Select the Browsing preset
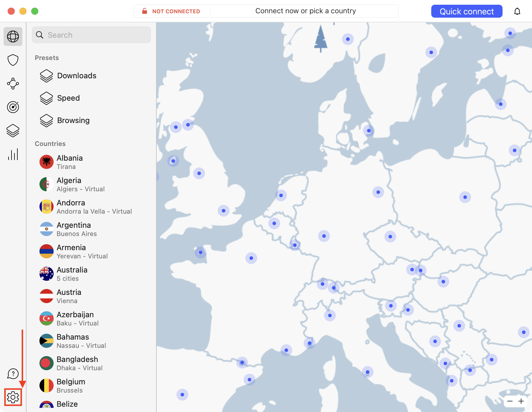This screenshot has height=412, width=532. [73, 120]
